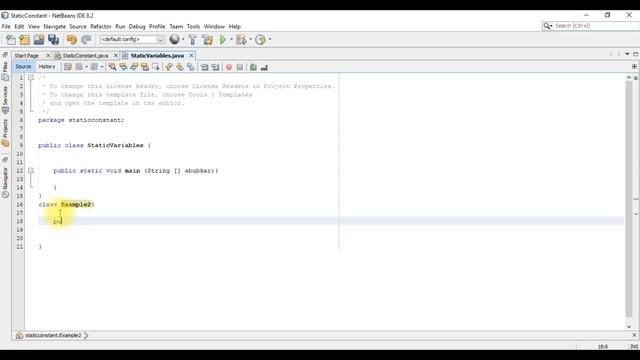Click the Undo toolbar icon

(x=72, y=40)
